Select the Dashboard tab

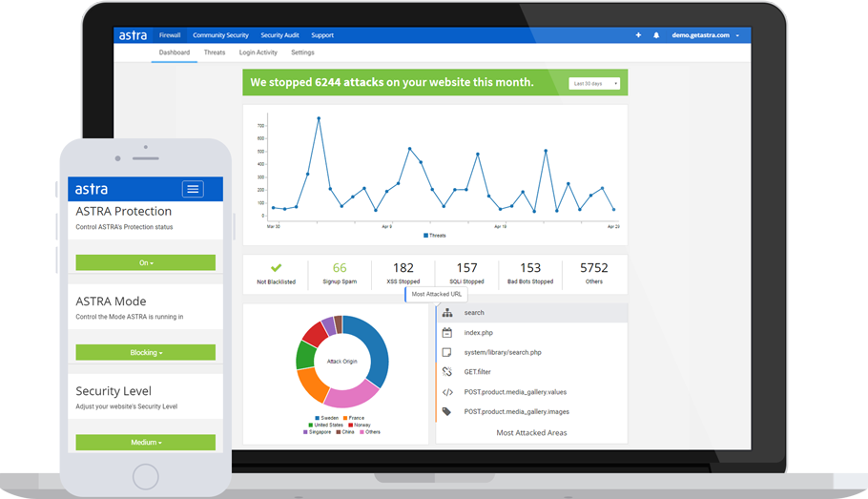[175, 52]
